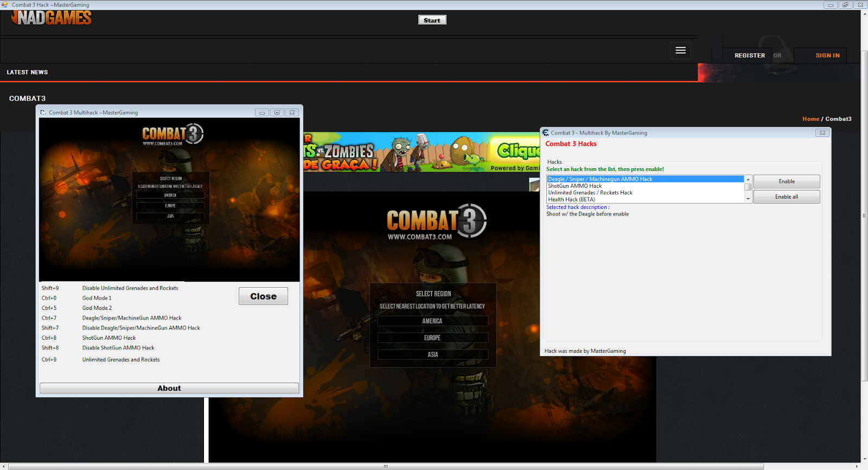Click 'Unlimited Grenades and Rockets' Ctrl+9 text
The width and height of the screenshot is (868, 470).
coord(121,359)
